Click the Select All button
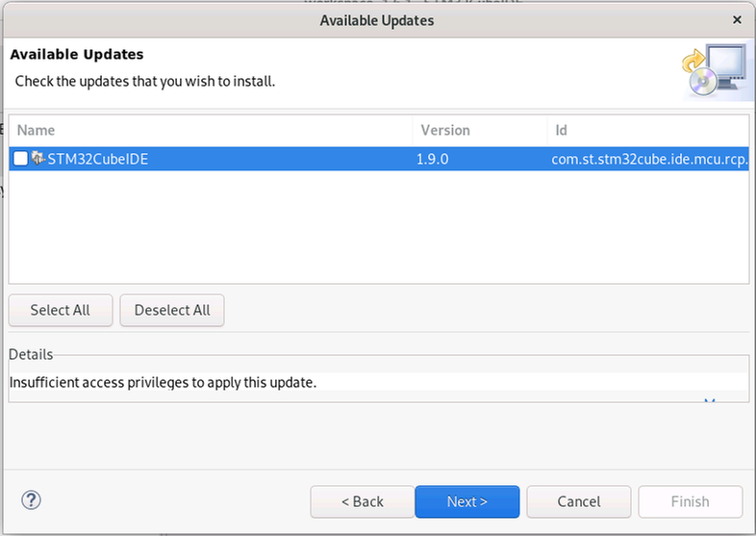The width and height of the screenshot is (756, 536). point(61,310)
